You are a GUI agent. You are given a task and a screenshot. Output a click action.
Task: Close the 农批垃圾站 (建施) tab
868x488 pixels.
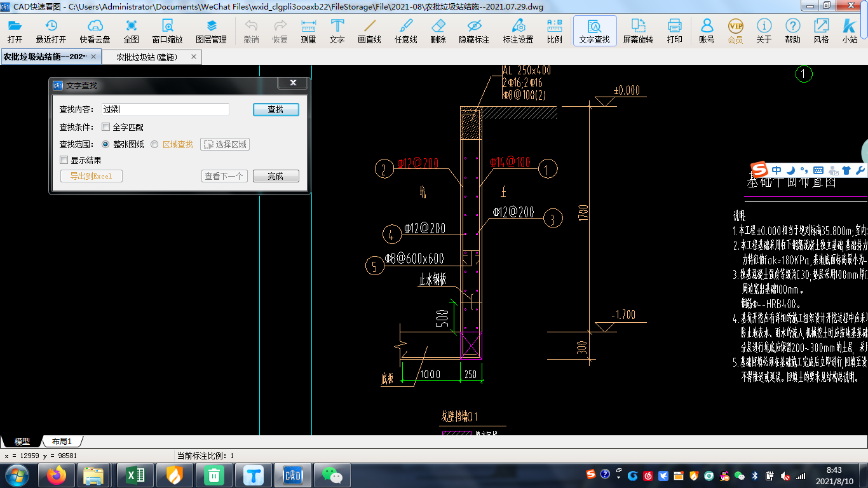(x=194, y=57)
